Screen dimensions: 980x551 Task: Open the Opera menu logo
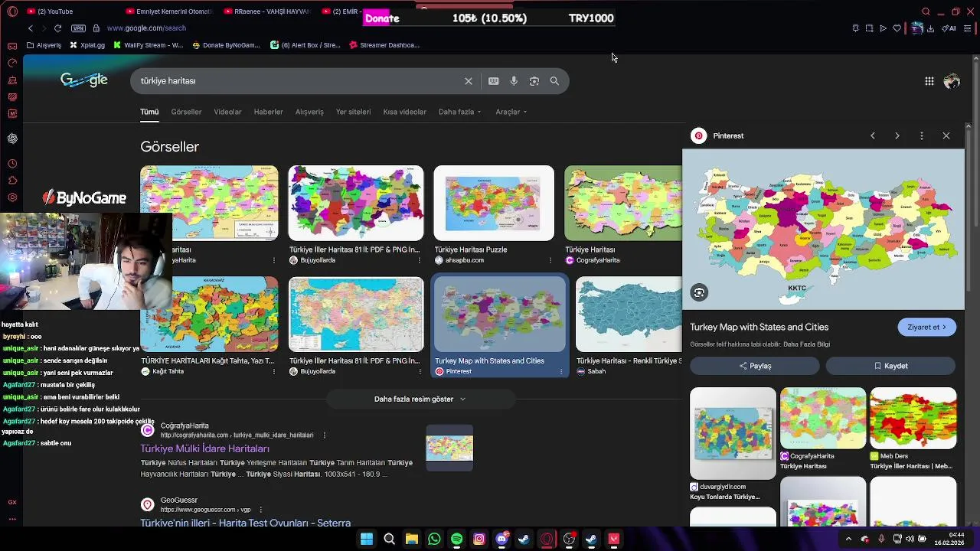click(x=12, y=11)
